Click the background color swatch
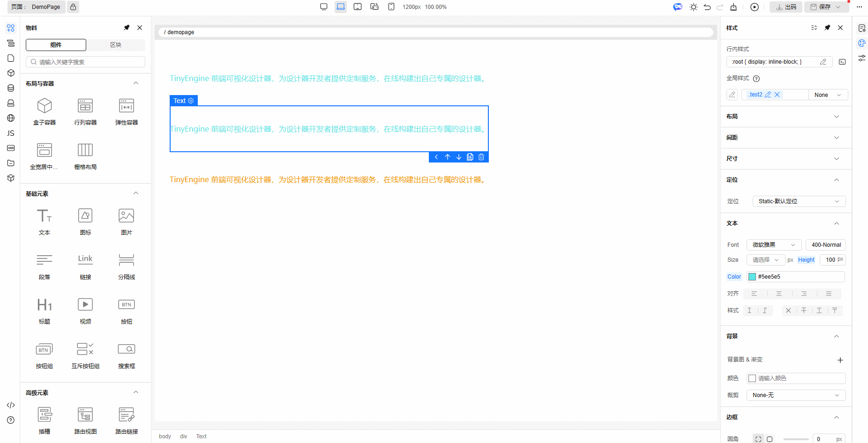The image size is (868, 443). pyautogui.click(x=752, y=378)
